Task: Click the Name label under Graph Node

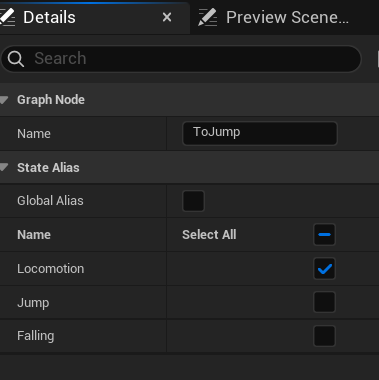Action: tap(34, 134)
